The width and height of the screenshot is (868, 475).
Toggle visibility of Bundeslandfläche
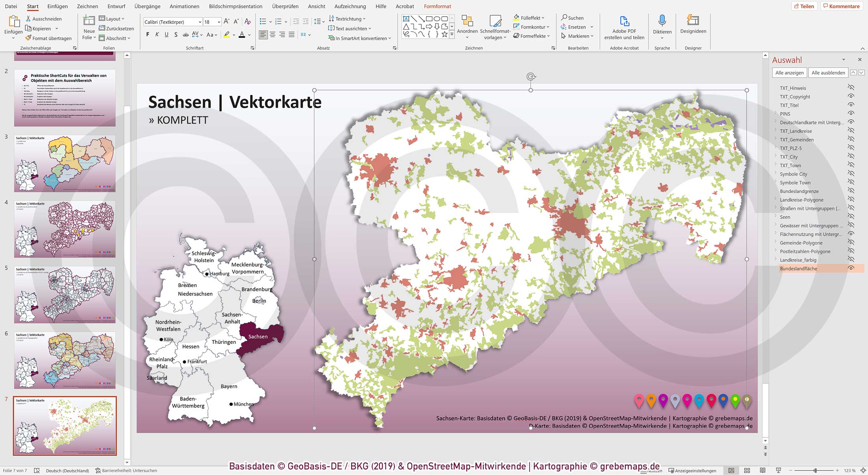coord(851,268)
